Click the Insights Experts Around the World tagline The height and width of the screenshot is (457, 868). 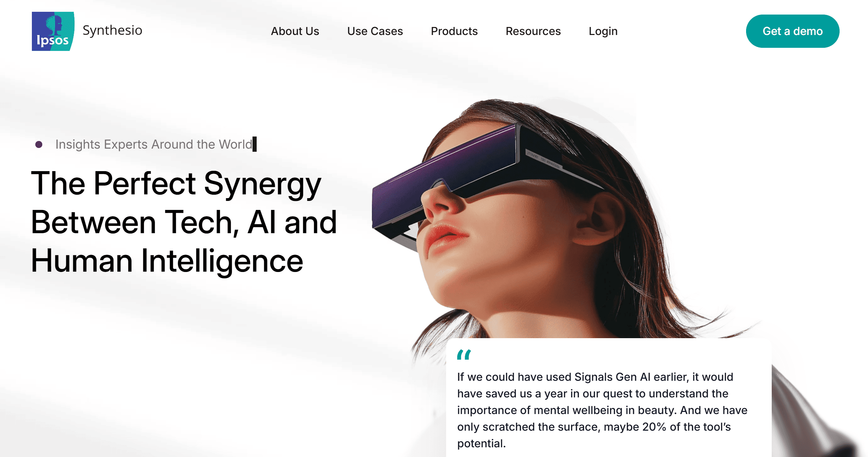coord(154,144)
